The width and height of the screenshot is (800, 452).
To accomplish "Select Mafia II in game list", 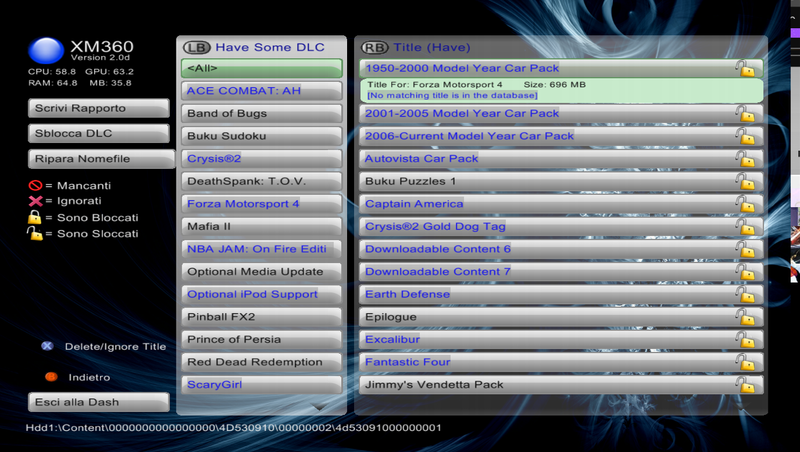I will [261, 227].
